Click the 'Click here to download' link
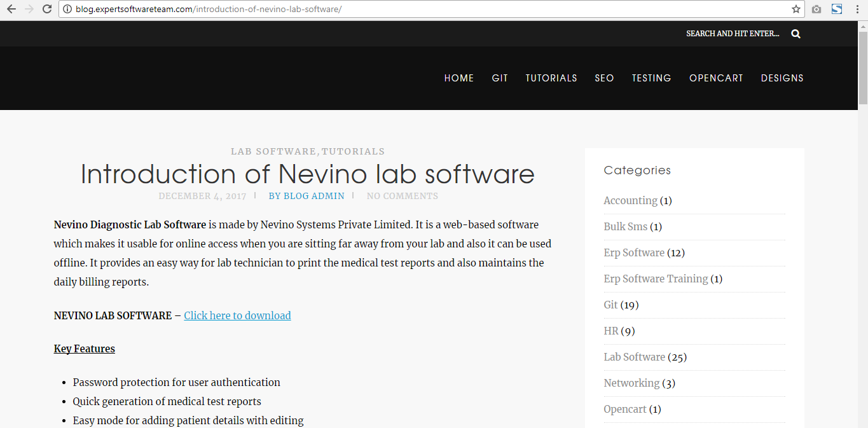This screenshot has height=428, width=868. pyautogui.click(x=237, y=315)
